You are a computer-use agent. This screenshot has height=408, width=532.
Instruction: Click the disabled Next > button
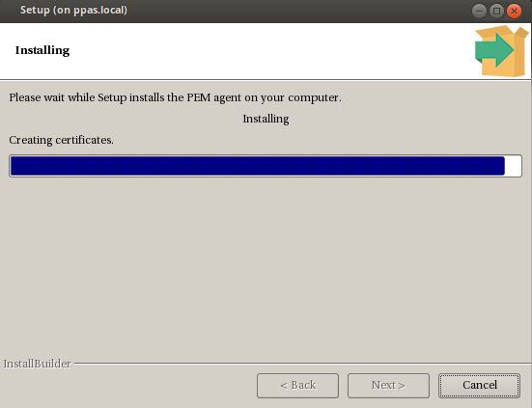click(x=388, y=386)
